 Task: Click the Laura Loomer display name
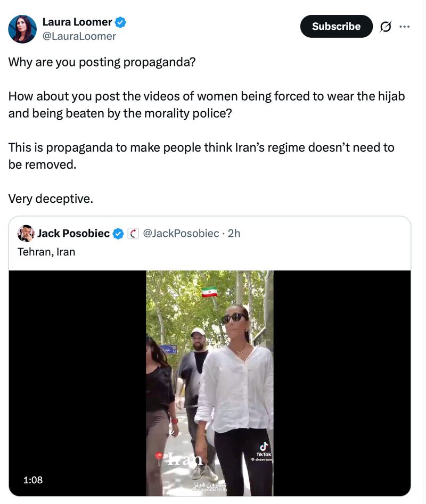[x=76, y=22]
